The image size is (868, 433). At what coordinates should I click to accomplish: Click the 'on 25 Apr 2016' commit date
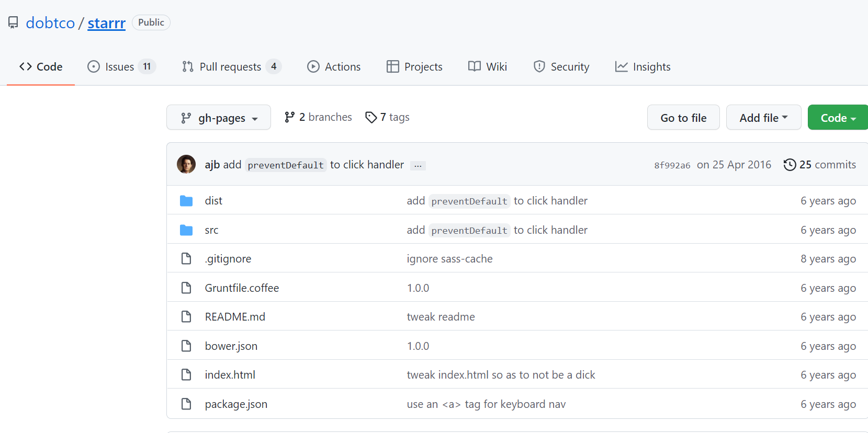click(734, 165)
